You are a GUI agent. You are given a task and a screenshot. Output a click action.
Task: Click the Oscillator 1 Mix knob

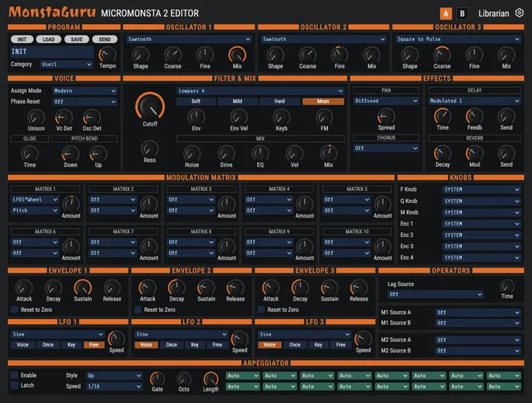pos(237,54)
